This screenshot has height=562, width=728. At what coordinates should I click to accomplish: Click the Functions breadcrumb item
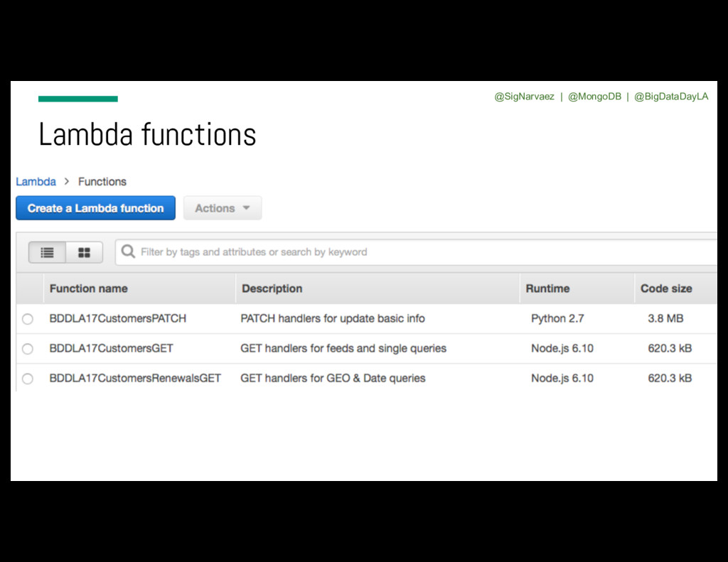point(102,182)
